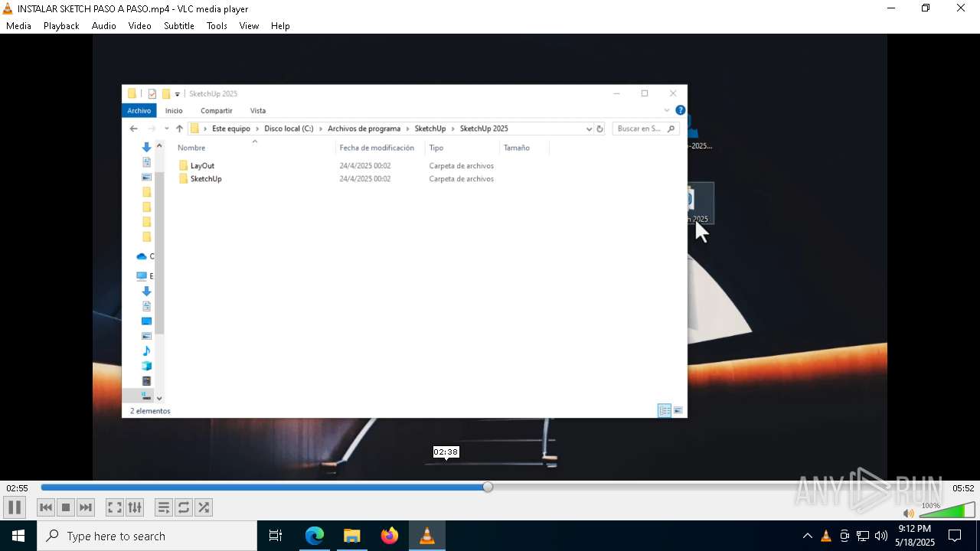Click the details view icon in video

[x=664, y=411]
